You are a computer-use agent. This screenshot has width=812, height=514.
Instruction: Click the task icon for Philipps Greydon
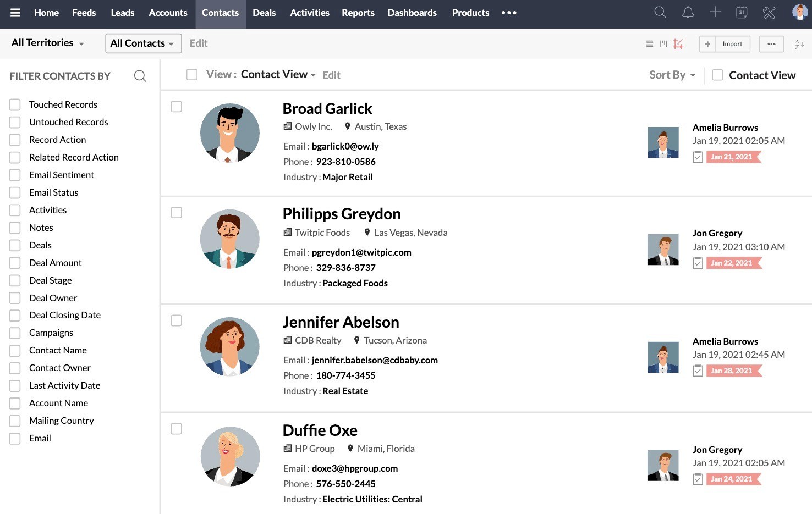698,263
